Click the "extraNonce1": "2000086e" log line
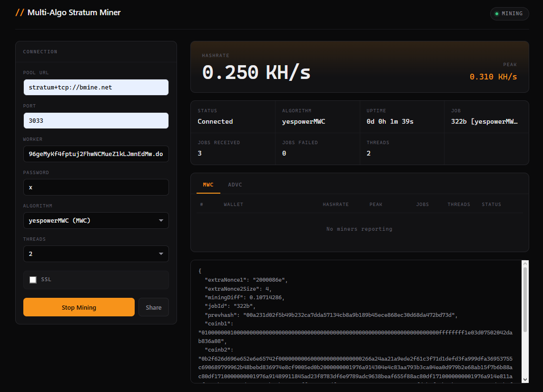543x392 pixels. (x=246, y=280)
